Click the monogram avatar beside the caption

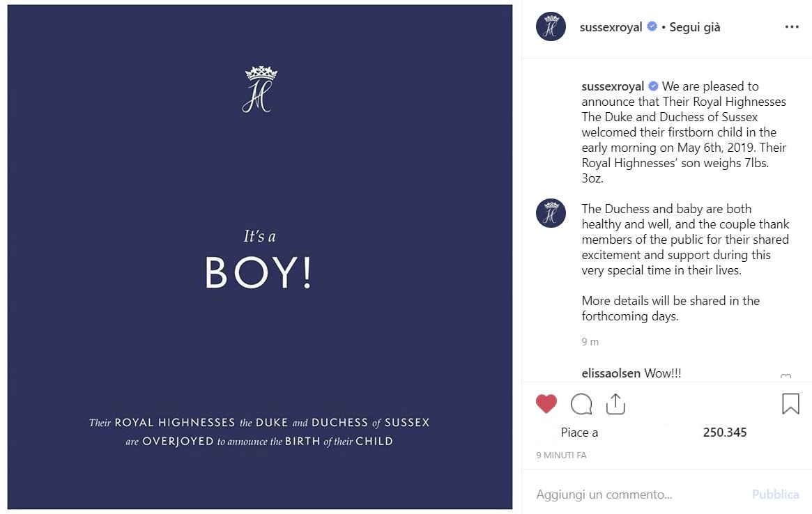point(551,213)
